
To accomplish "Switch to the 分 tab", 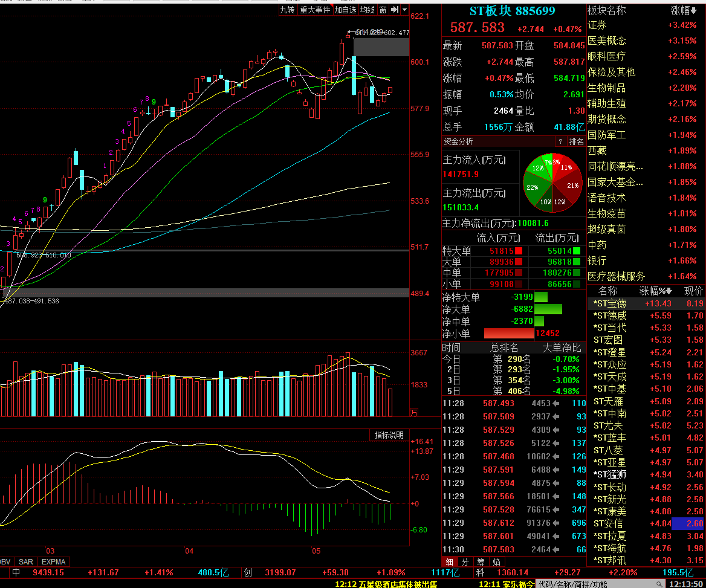I will [x=465, y=562].
